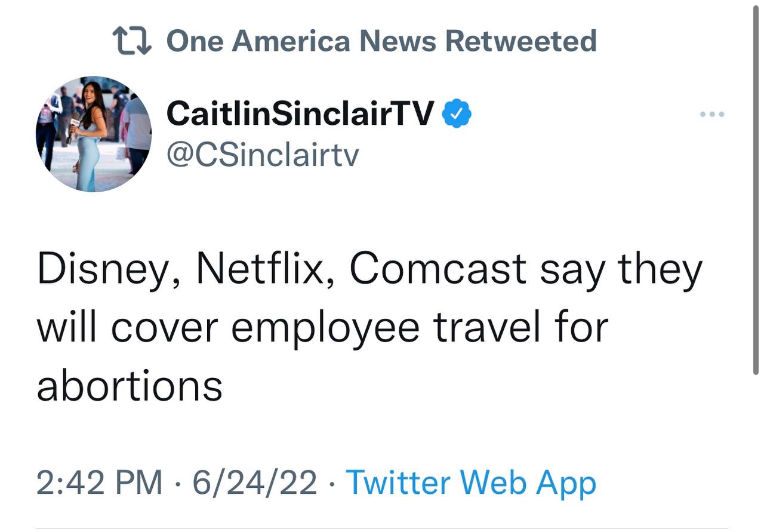Click the words will cover in the tweet
Viewport: 764px width, 532px height.
click(127, 327)
